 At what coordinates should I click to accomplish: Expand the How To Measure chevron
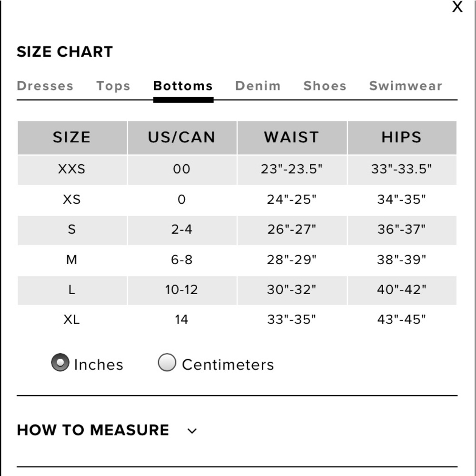(x=192, y=431)
